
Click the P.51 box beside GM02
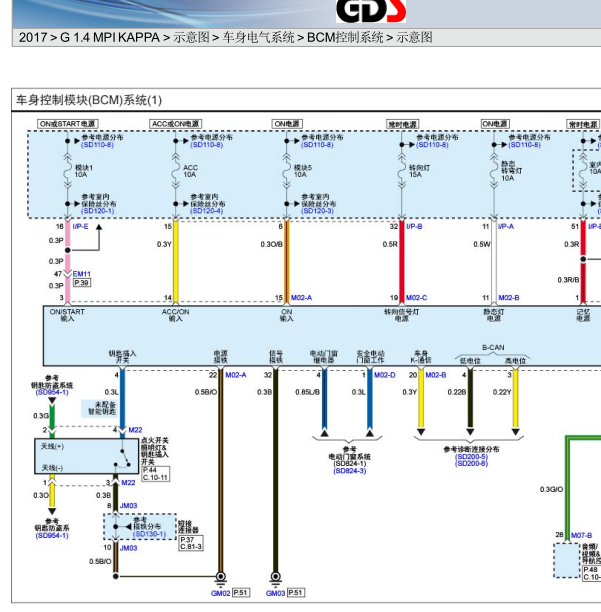click(241, 592)
